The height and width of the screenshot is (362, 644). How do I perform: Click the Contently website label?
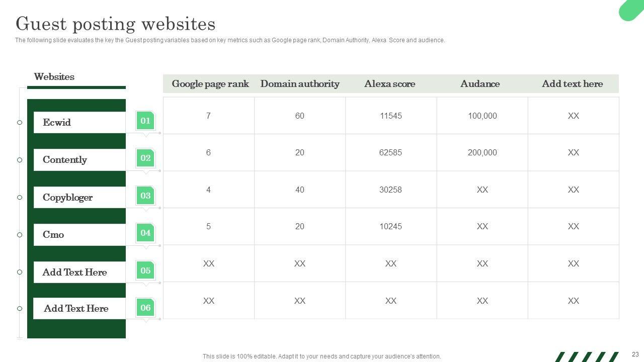click(x=79, y=160)
